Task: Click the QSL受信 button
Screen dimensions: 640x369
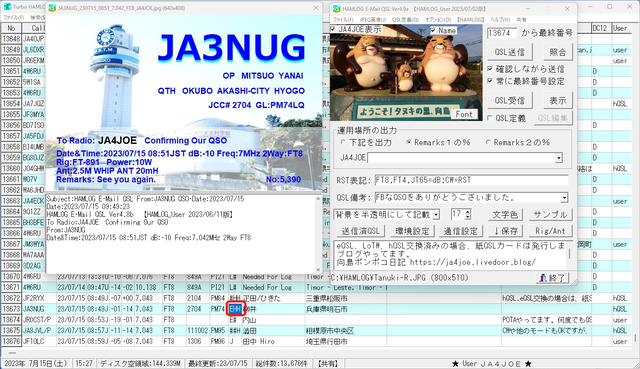Action: (510, 100)
